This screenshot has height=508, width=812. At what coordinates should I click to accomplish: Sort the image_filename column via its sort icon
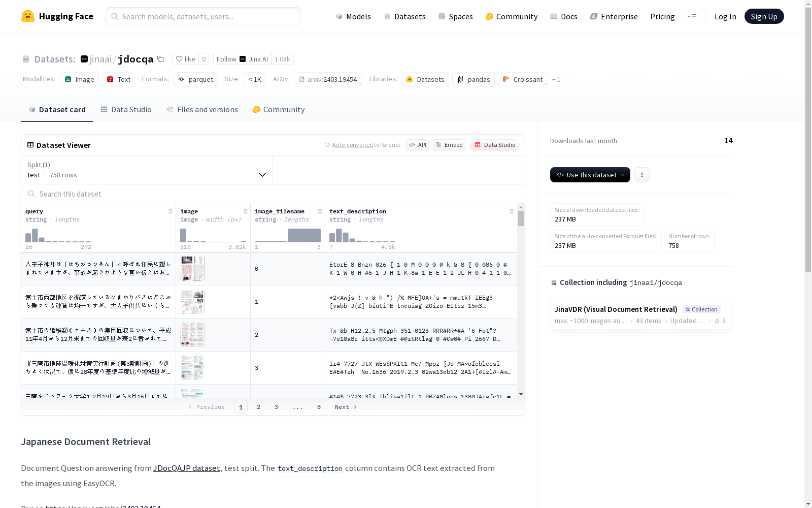coord(320,211)
